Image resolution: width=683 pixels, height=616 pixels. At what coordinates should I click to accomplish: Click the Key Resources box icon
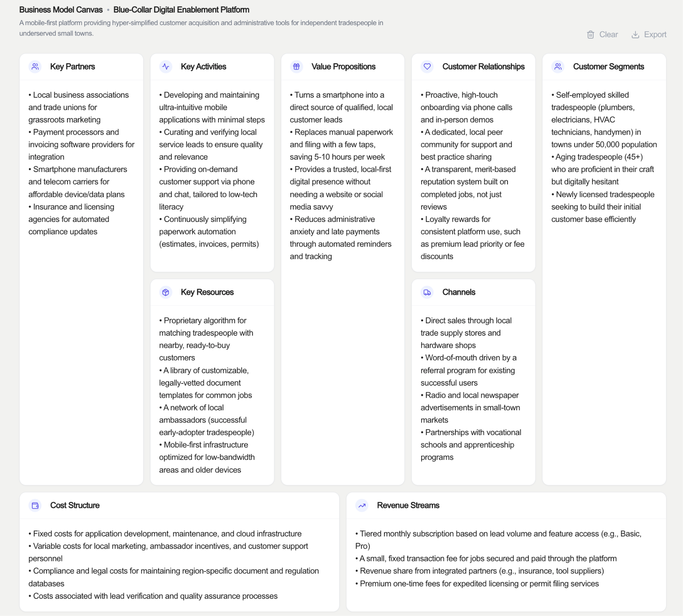coord(166,292)
